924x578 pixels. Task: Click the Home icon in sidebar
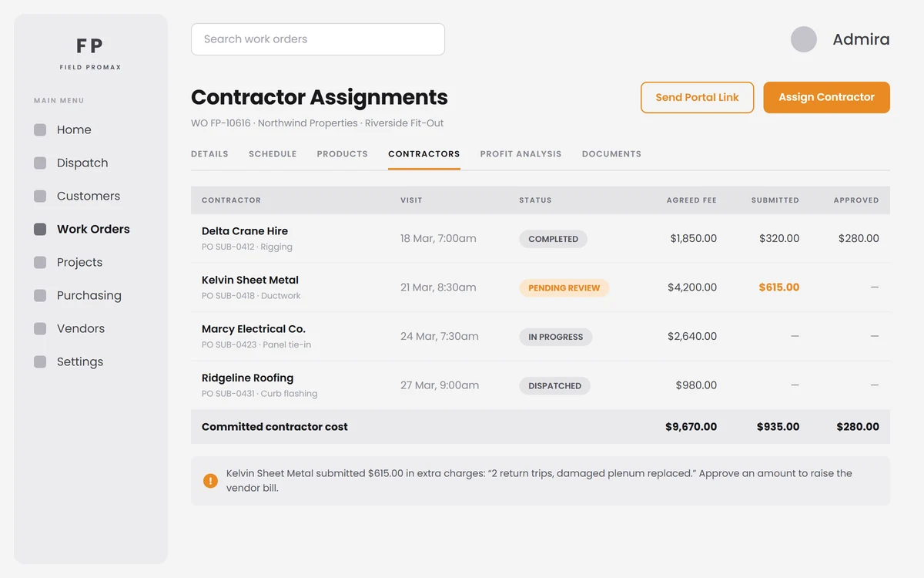40,130
